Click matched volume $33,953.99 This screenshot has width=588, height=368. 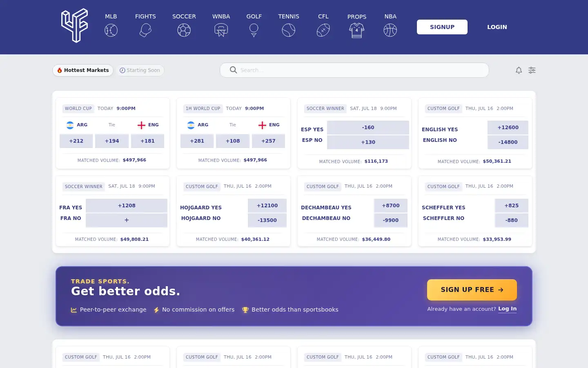(x=497, y=239)
